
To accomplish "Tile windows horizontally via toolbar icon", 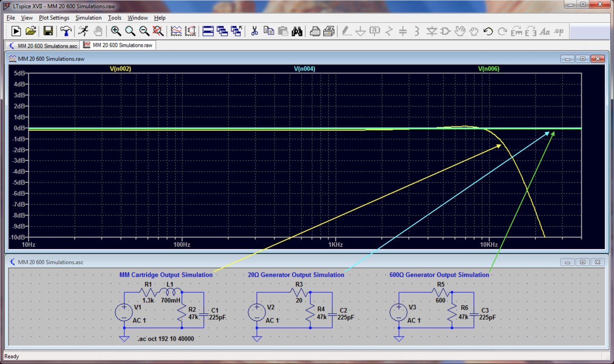I will [208, 31].
